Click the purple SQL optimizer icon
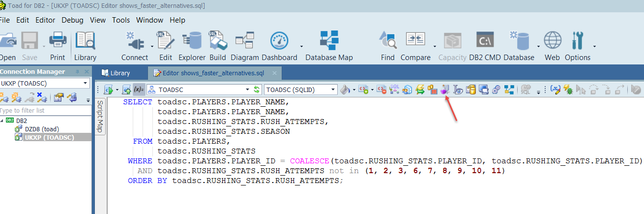 point(445,90)
